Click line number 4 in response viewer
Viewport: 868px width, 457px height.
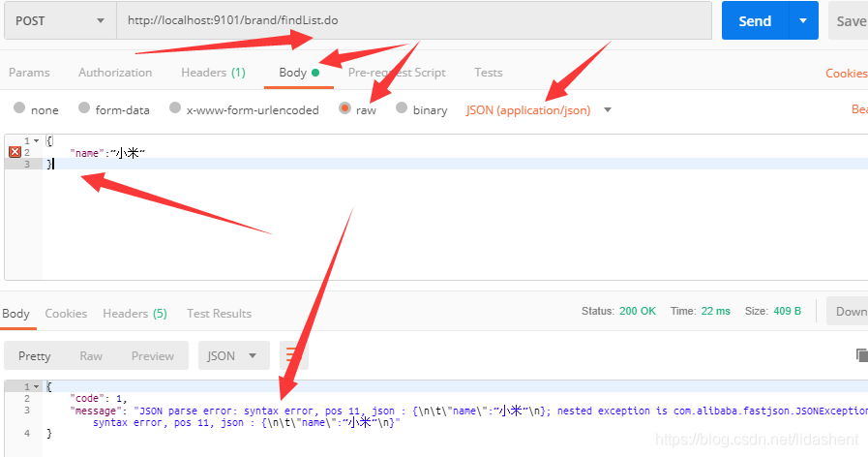pos(26,433)
